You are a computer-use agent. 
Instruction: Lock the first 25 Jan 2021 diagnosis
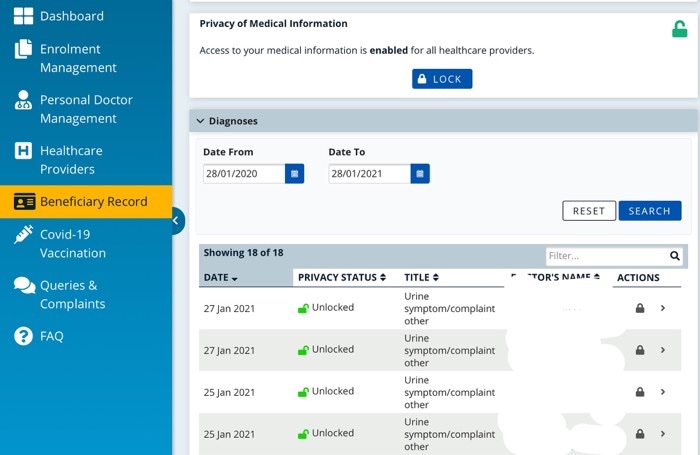click(x=640, y=392)
